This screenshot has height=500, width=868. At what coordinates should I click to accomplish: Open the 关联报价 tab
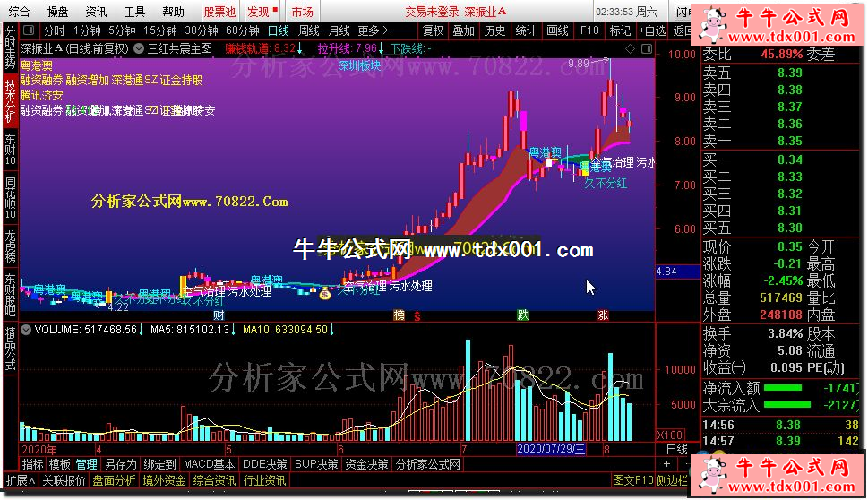click(x=64, y=480)
